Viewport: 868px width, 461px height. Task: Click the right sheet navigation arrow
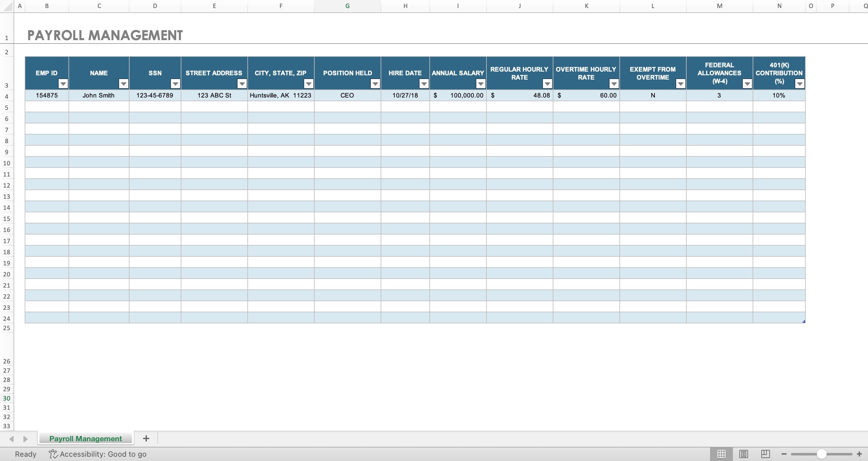click(26, 438)
